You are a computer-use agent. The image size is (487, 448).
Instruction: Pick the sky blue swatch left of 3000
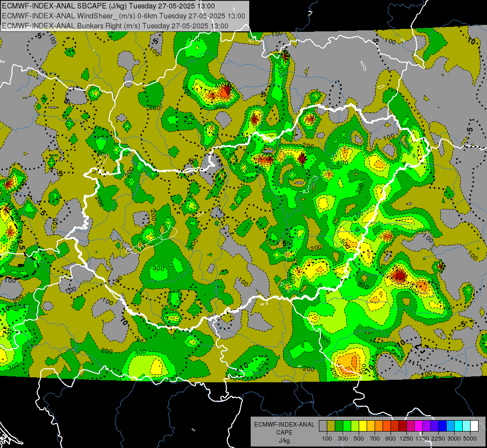point(450,426)
